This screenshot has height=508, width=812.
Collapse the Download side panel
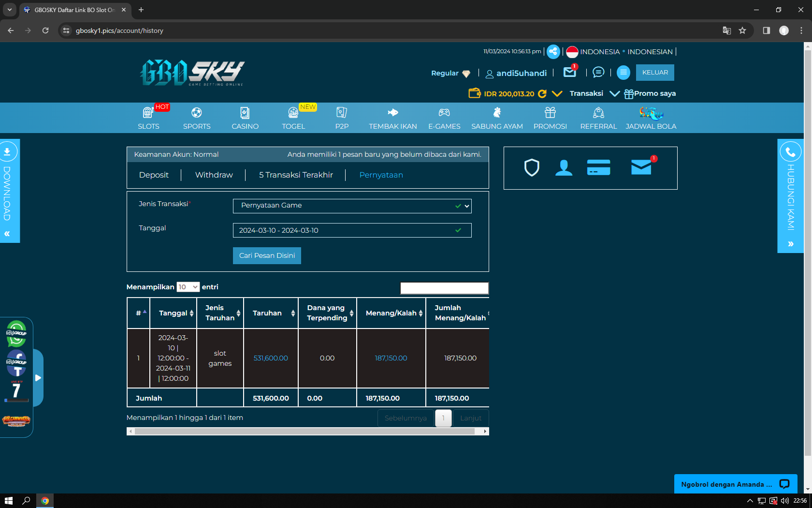point(7,234)
